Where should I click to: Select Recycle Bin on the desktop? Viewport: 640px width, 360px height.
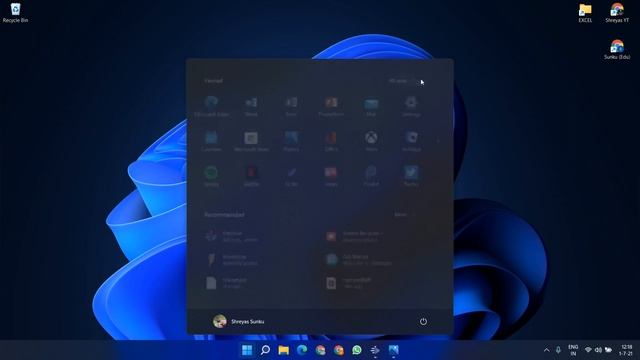pyautogui.click(x=16, y=13)
